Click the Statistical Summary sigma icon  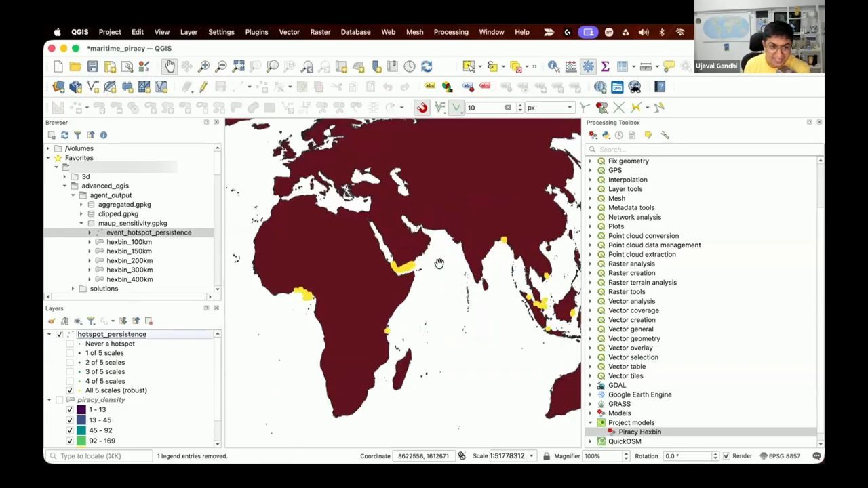click(x=605, y=66)
